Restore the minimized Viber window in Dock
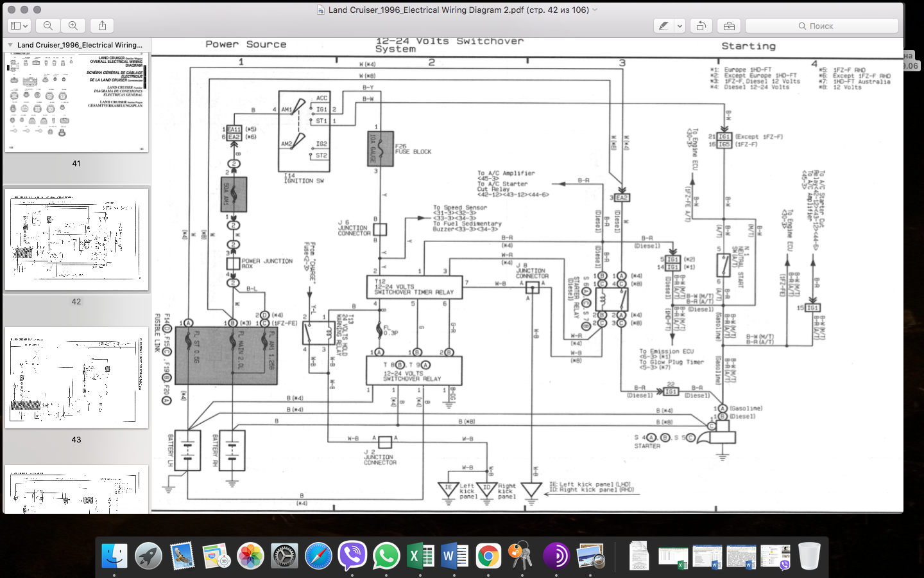The image size is (924, 578). point(775,557)
